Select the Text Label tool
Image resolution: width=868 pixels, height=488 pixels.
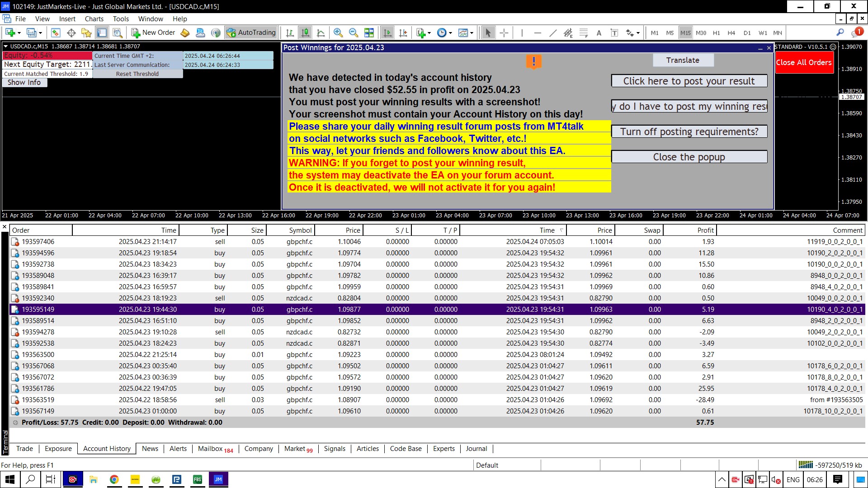click(x=614, y=33)
